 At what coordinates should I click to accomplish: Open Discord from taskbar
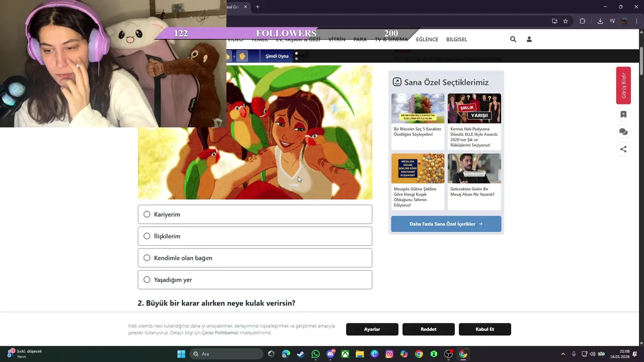coord(331,354)
